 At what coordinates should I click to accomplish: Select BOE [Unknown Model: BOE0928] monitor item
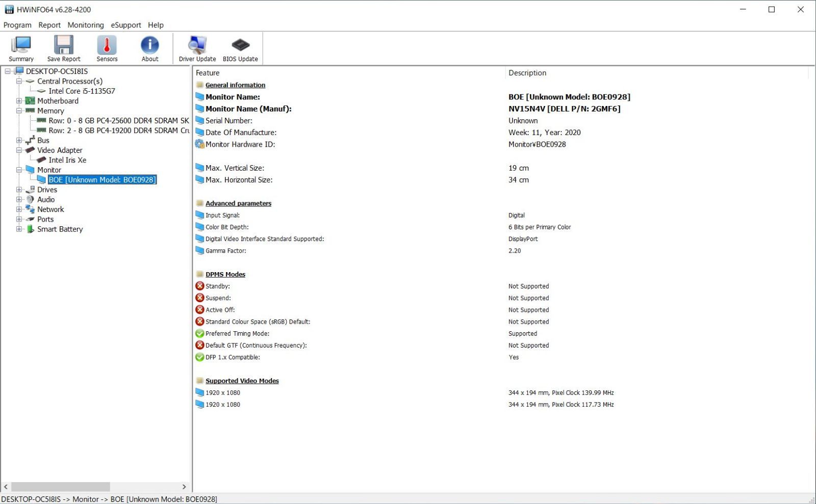[x=102, y=180]
